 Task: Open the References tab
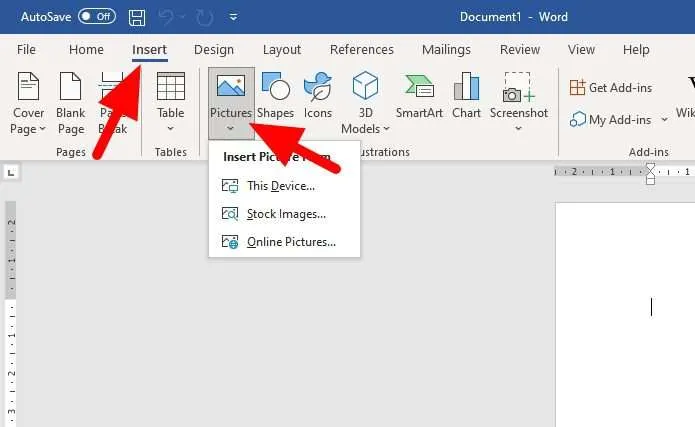(362, 50)
